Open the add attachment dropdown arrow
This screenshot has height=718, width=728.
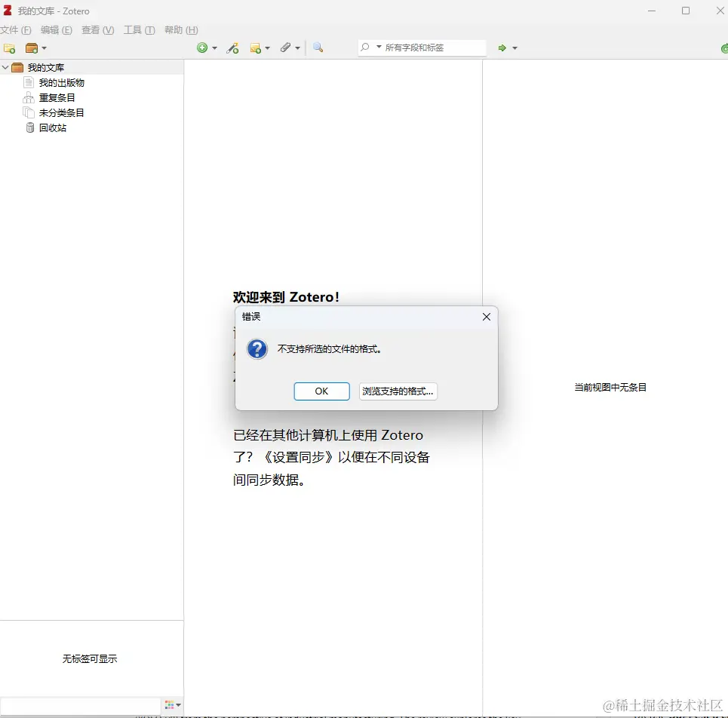click(x=297, y=48)
